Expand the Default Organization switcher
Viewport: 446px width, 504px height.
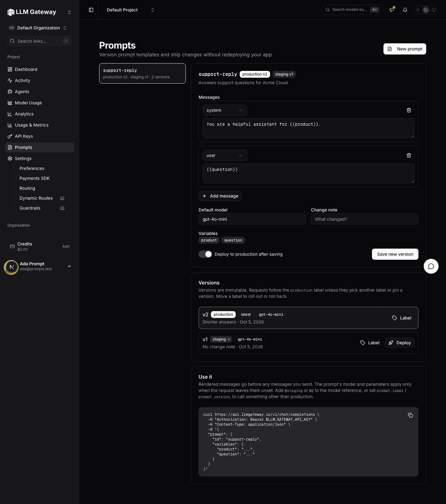38,28
